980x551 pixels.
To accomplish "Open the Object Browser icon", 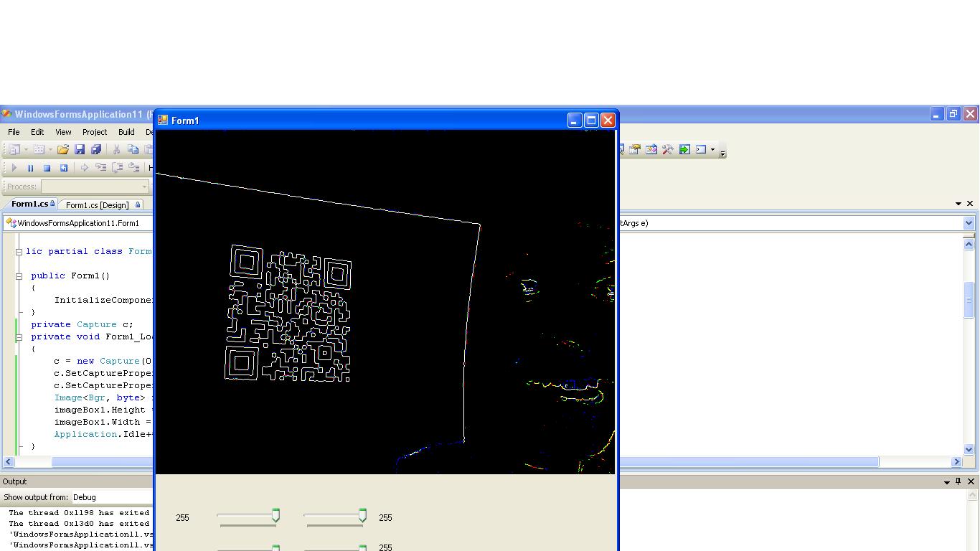I will click(x=651, y=149).
